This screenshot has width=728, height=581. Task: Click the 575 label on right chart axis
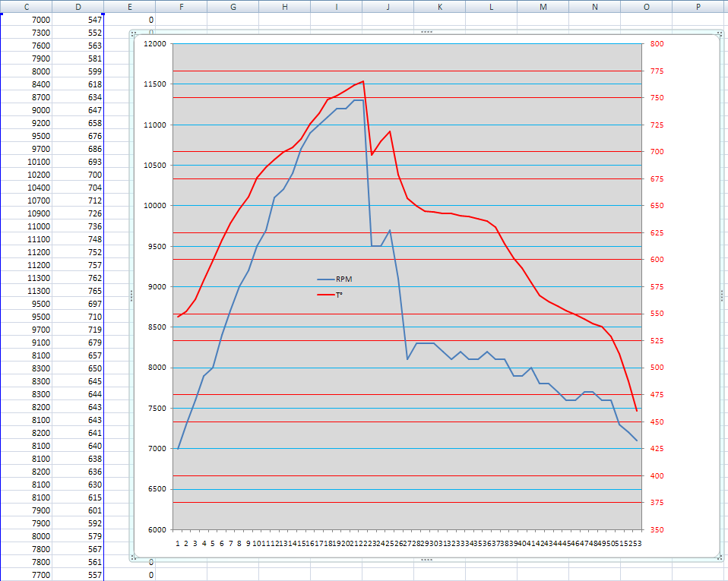657,287
